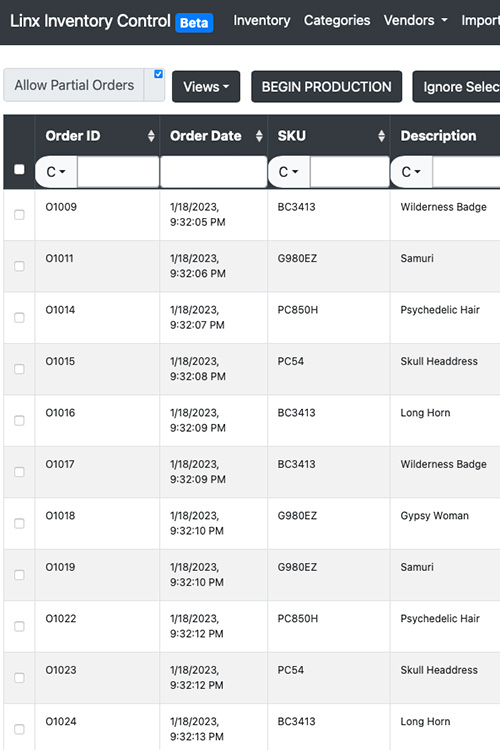Select order O1015 checkbox
This screenshot has width=500, height=750.
19,369
